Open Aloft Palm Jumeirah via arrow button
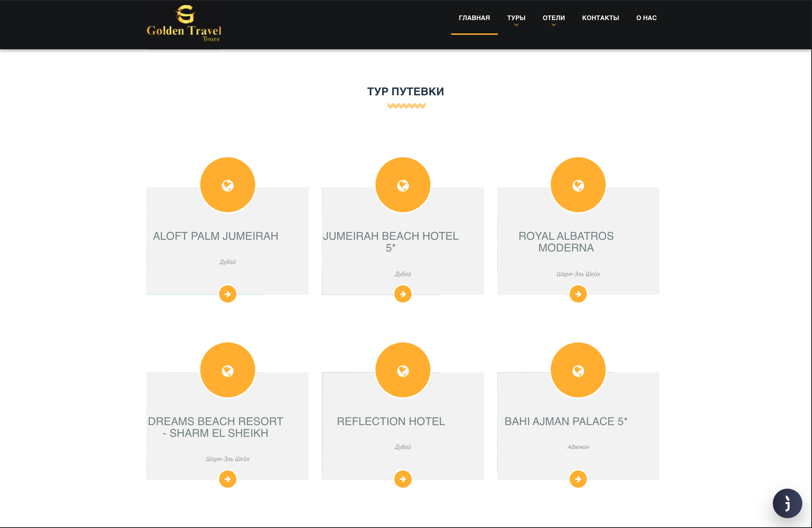 [x=228, y=294]
